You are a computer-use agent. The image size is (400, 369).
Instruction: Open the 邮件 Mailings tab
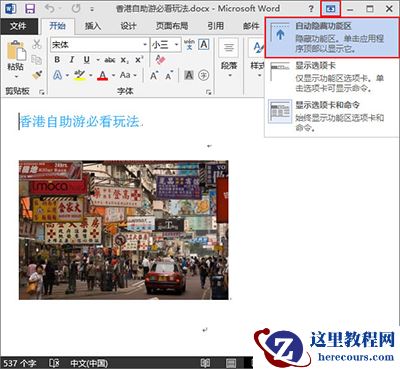coord(251,26)
